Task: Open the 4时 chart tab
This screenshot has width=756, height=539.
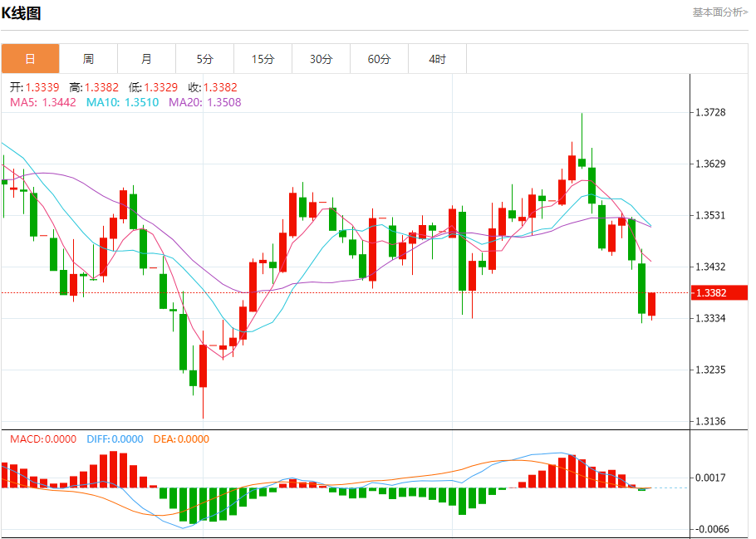Action: coord(437,59)
